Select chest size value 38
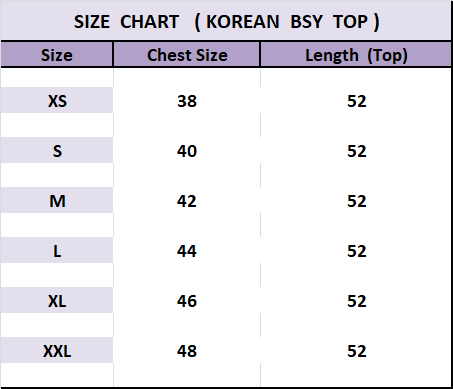Image resolution: width=453 pixels, height=389 pixels. (187, 101)
